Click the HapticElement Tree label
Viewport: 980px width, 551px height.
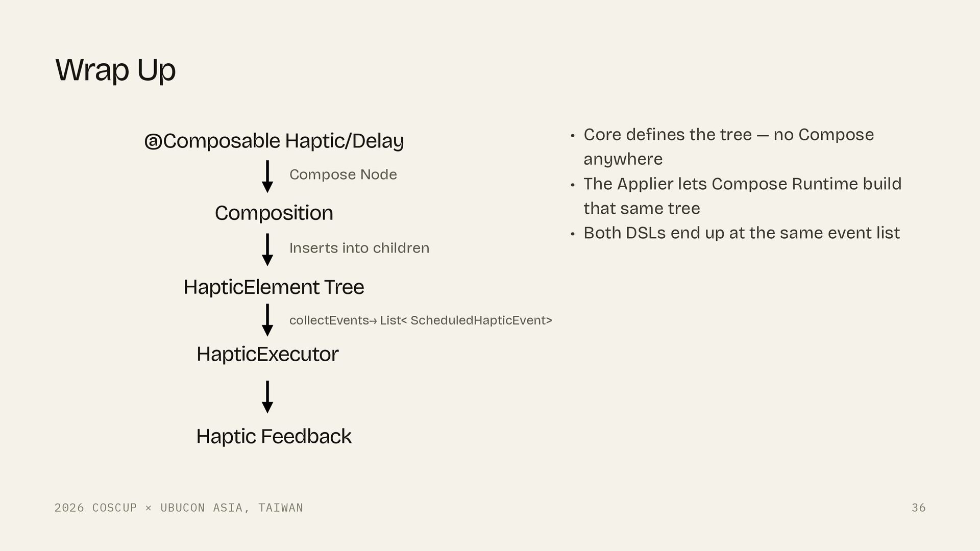[274, 287]
